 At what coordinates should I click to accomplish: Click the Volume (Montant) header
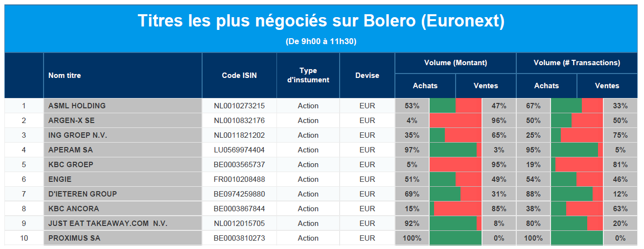456,63
